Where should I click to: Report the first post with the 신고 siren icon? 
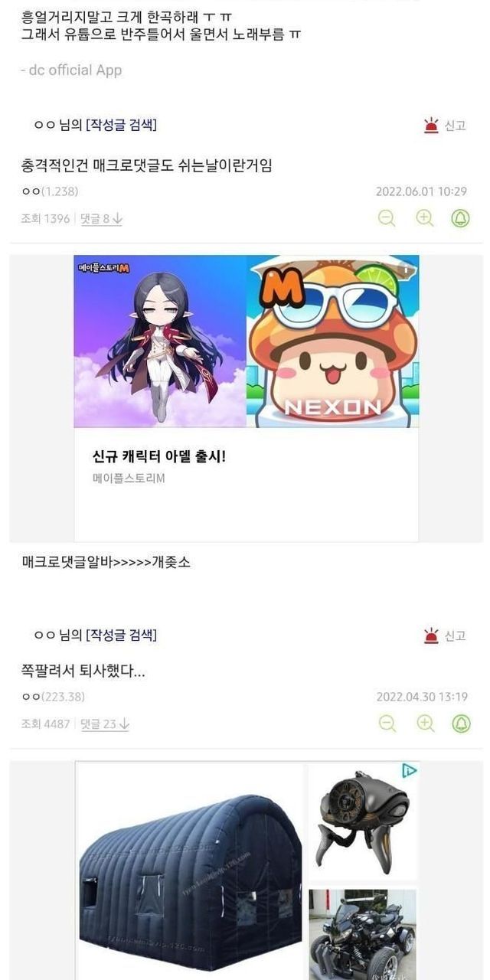point(445,126)
